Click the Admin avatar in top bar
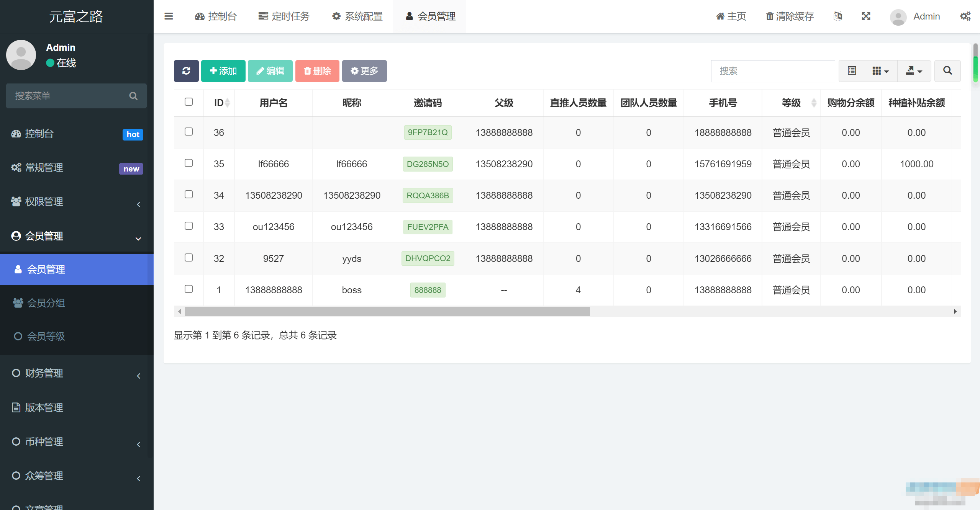The height and width of the screenshot is (510, 980). click(898, 16)
